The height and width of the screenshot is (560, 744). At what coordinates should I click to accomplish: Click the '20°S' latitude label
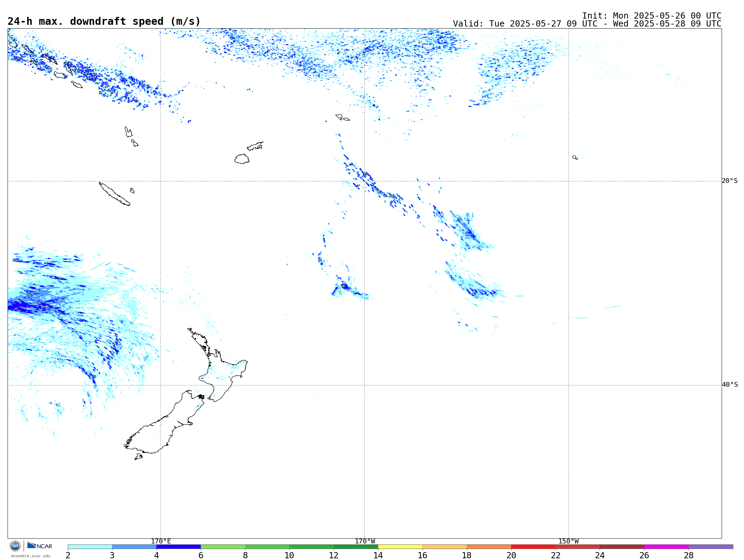coord(730,181)
